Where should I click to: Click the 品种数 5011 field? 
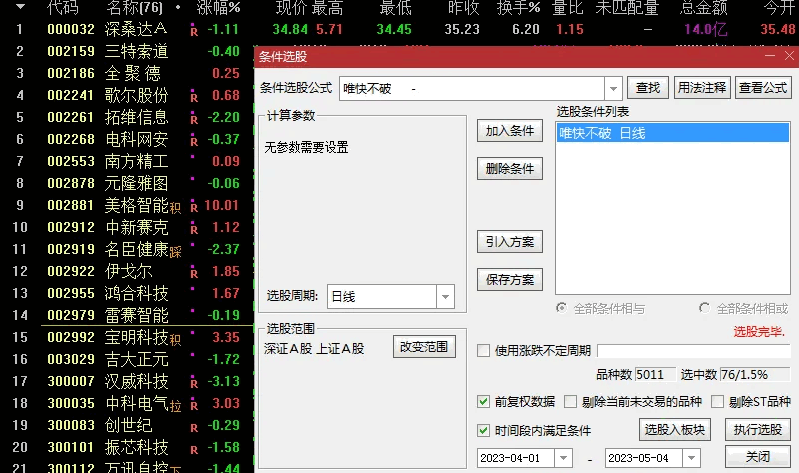tap(655, 375)
